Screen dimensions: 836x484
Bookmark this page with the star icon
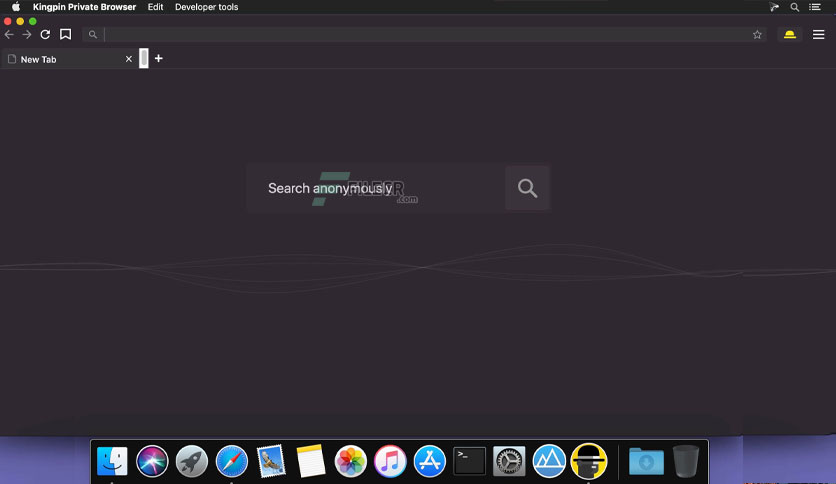click(757, 35)
